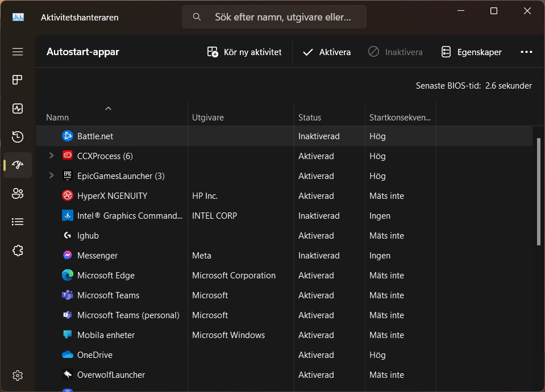
Task: Sort by the Status column header
Action: [310, 118]
